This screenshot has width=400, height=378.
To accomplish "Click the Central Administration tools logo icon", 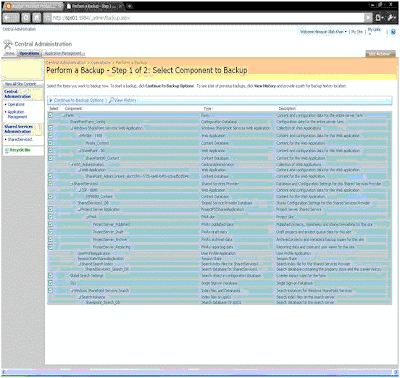I will point(8,44).
